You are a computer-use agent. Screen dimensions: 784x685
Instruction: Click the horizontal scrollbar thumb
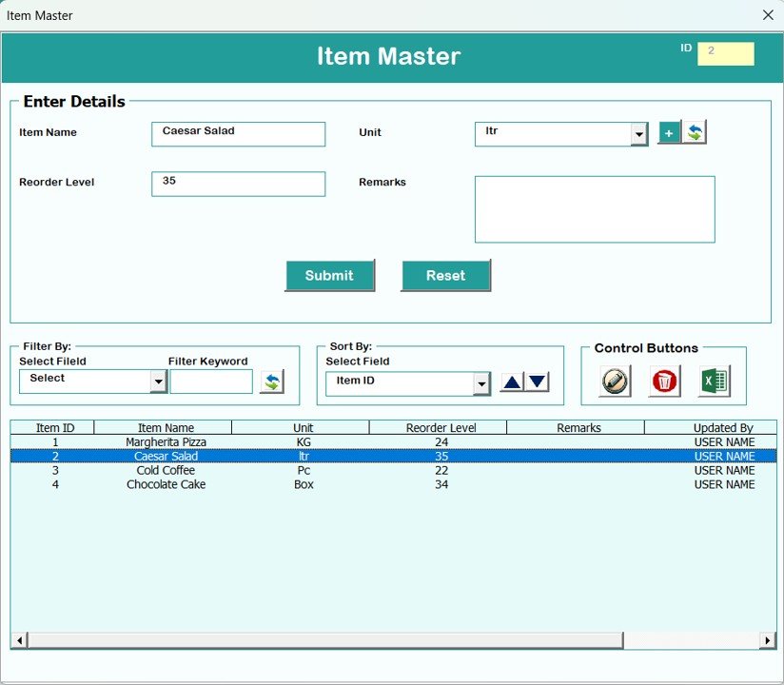click(x=325, y=640)
